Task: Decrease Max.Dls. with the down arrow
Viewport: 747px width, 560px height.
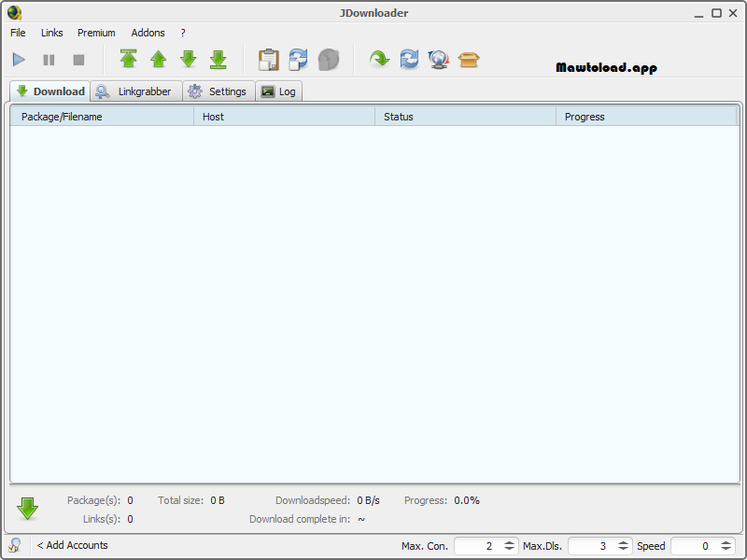Action: 623,549
